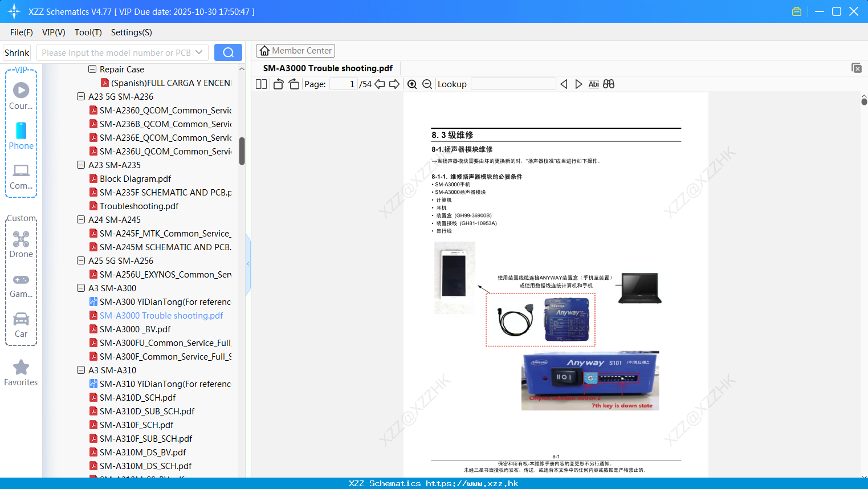Collapse the Repair Case folder
The image size is (868, 489).
click(x=92, y=69)
